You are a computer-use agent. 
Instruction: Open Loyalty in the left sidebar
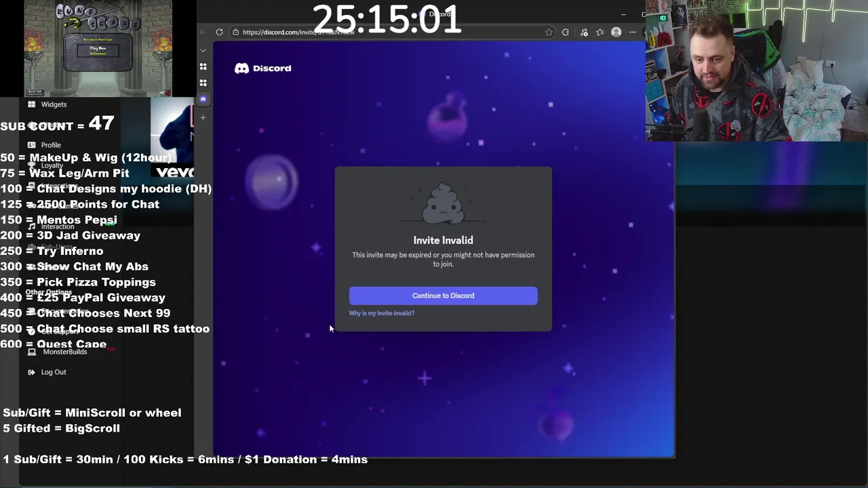(x=52, y=165)
